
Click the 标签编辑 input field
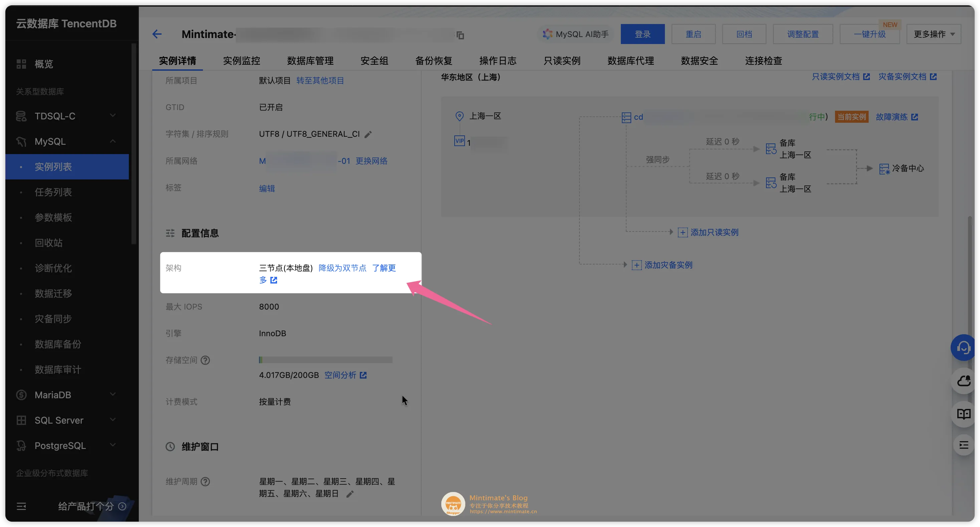[266, 188]
